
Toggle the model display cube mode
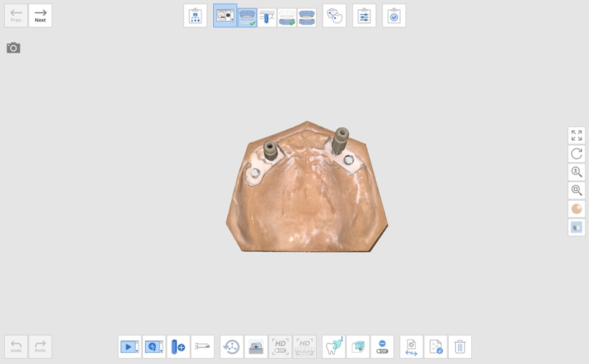click(x=577, y=228)
